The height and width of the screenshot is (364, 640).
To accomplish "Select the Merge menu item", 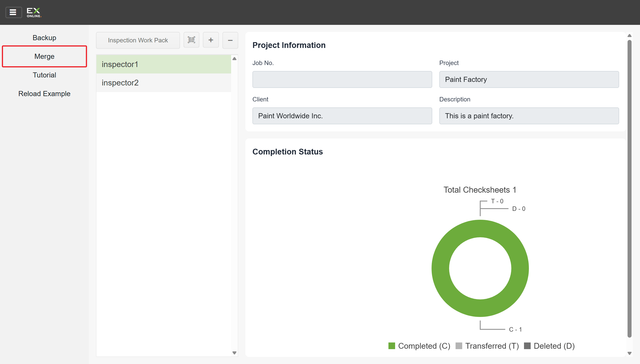I will pyautogui.click(x=44, y=56).
